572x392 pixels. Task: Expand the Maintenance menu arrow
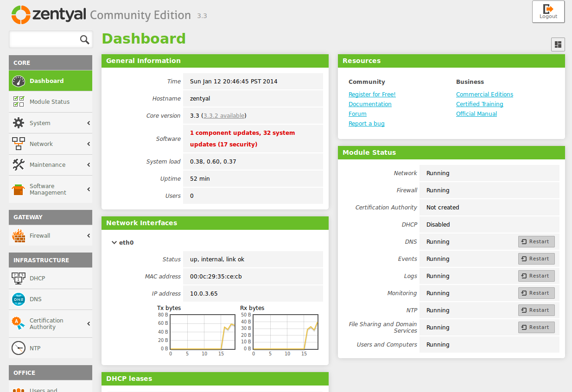pyautogui.click(x=88, y=165)
